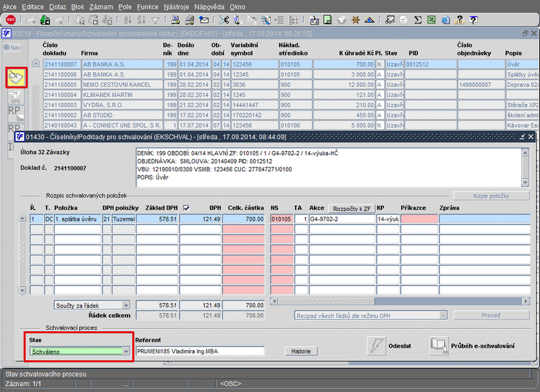Click the scissors cut icon

coord(224,20)
